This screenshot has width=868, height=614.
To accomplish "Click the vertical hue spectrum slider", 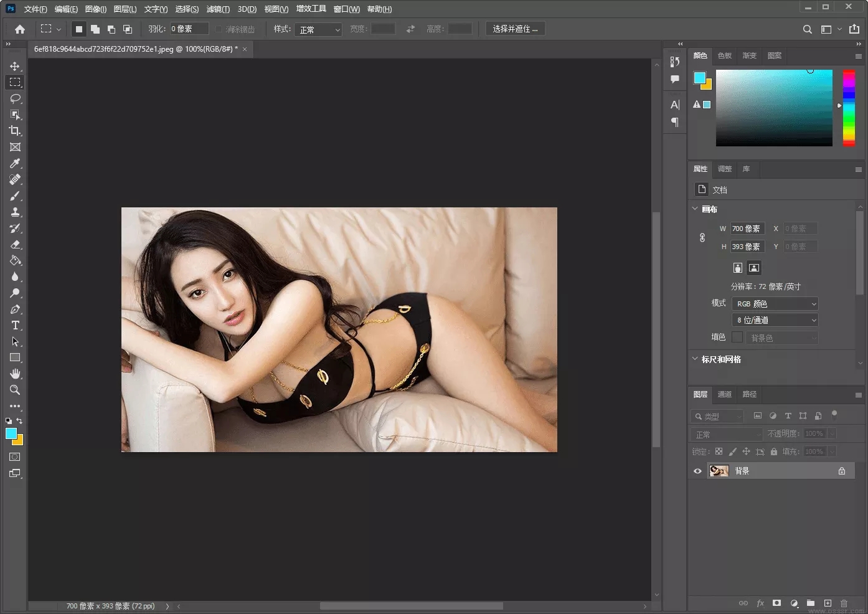I will pos(849,108).
